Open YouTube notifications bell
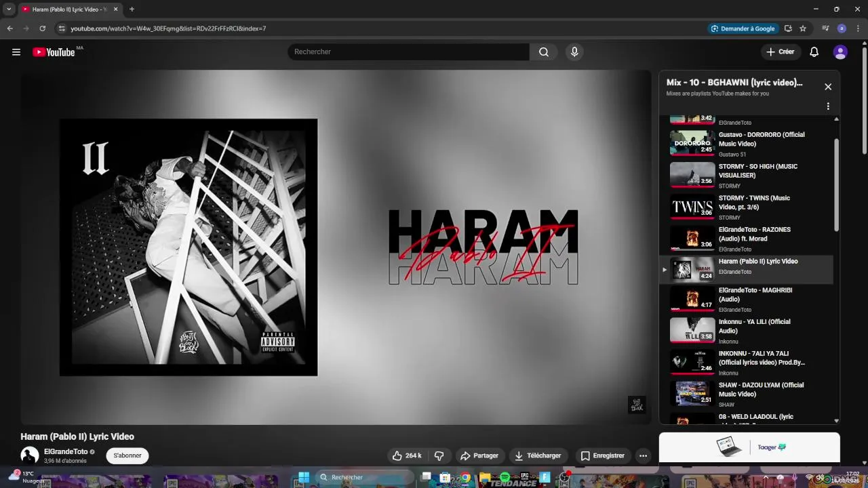This screenshot has width=868, height=488. (814, 52)
